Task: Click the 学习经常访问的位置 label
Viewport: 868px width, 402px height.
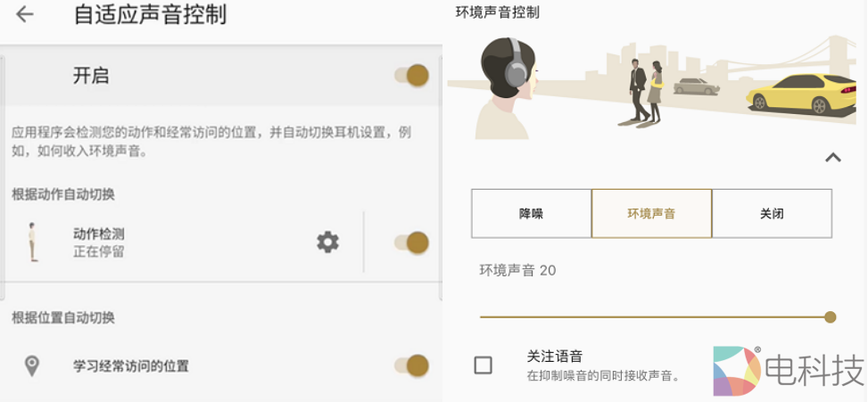Action: pyautogui.click(x=131, y=365)
